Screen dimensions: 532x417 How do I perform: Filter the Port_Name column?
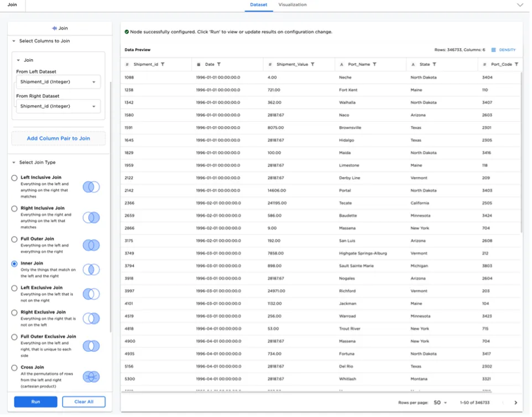374,65
